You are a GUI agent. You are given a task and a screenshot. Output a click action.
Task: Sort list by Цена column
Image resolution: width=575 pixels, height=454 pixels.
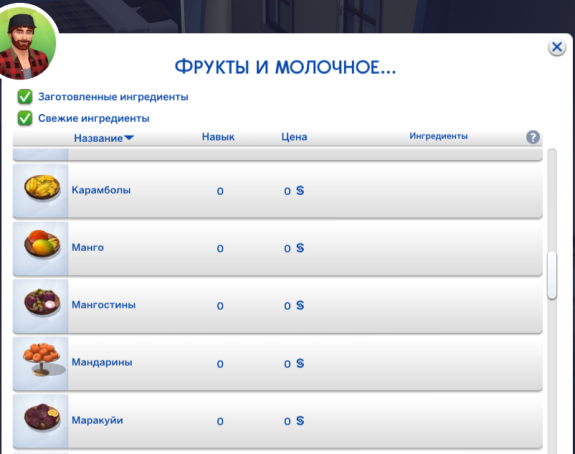pos(294,137)
